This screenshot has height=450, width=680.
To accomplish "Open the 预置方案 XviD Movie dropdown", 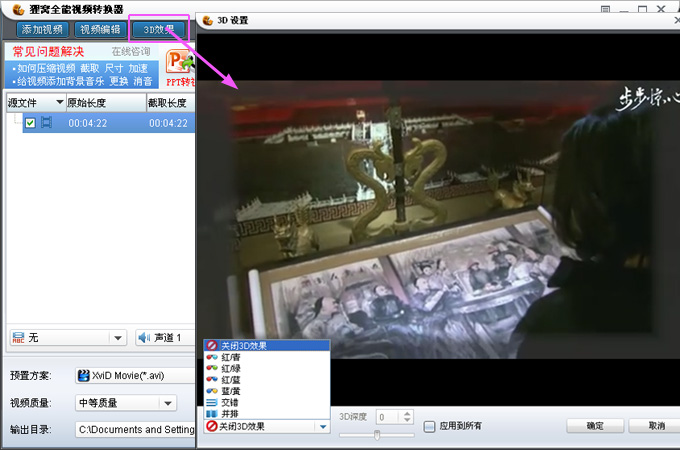I will [x=135, y=375].
